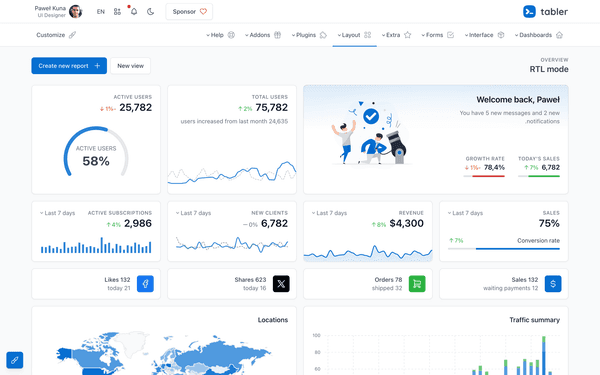Click the Help lifebuoy icon
This screenshot has height=375, width=600.
(231, 35)
